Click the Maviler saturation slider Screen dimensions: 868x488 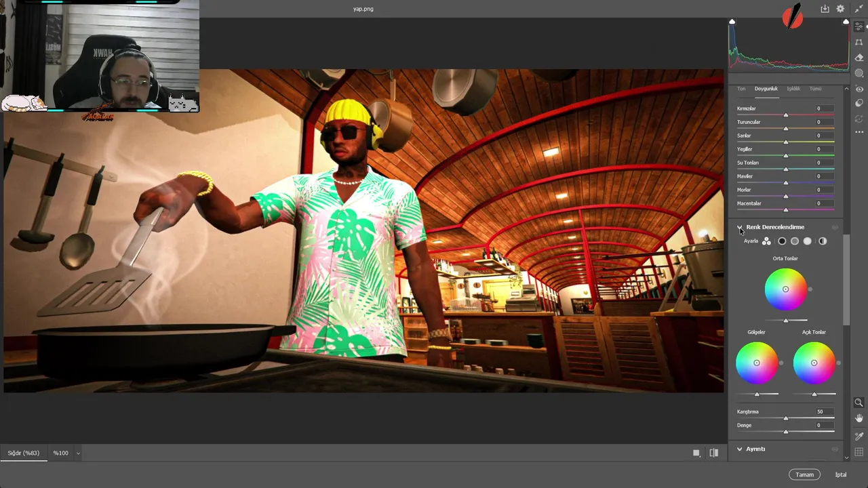pyautogui.click(x=785, y=183)
